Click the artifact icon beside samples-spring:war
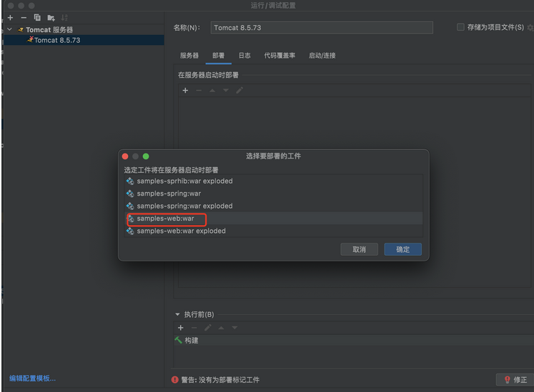The height and width of the screenshot is (392, 534). click(x=130, y=194)
